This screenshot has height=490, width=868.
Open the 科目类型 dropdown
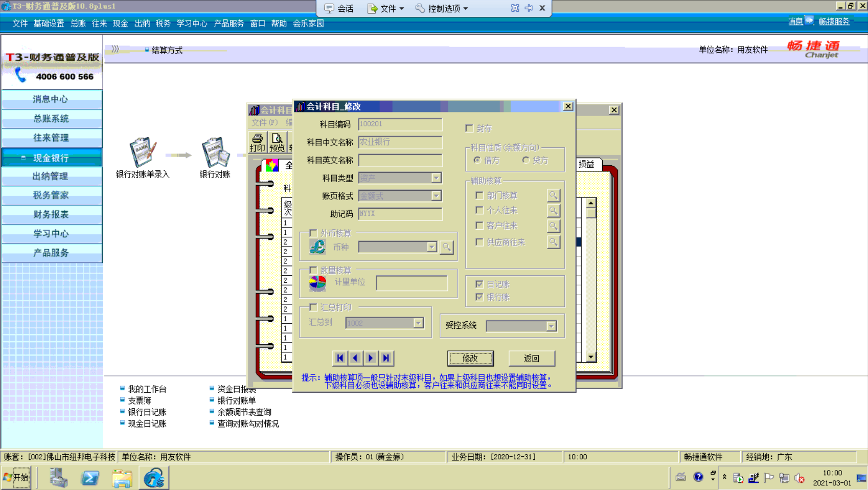436,177
